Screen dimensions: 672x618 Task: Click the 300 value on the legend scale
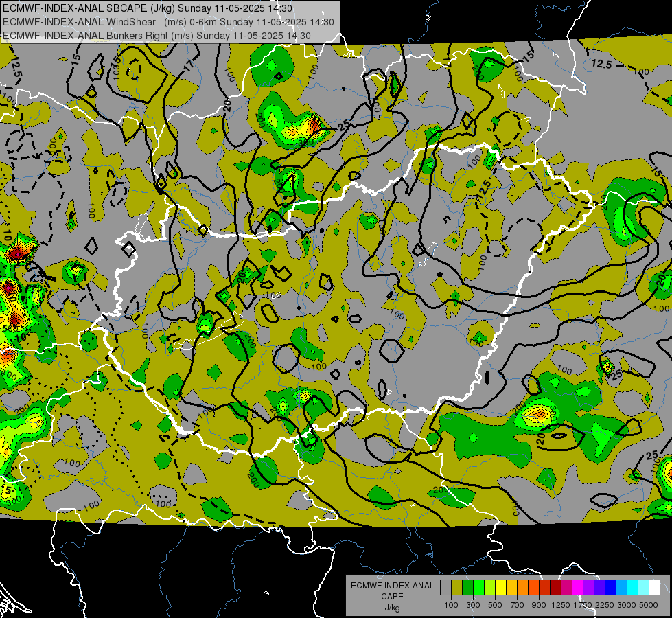click(x=473, y=605)
